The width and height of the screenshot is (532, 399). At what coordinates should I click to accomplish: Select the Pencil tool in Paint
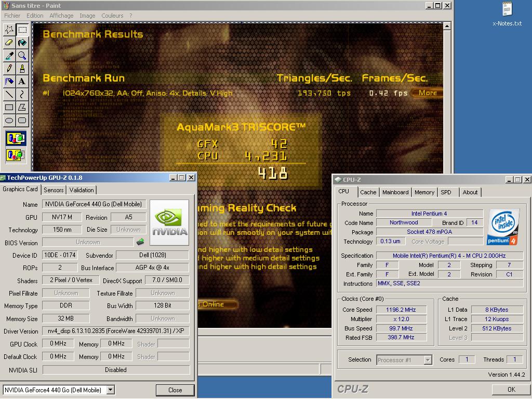[x=9, y=68]
